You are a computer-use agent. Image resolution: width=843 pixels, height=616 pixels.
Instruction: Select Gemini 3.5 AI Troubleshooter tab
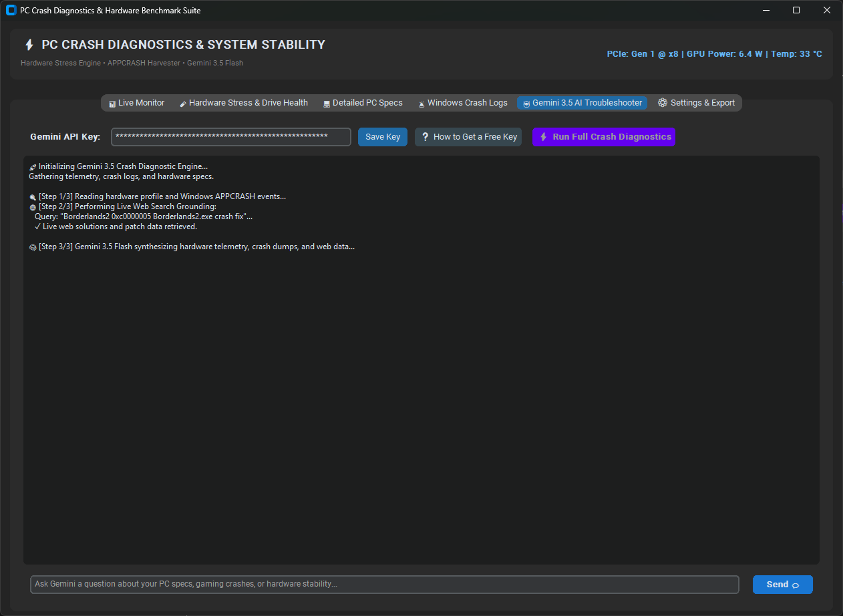tap(582, 103)
